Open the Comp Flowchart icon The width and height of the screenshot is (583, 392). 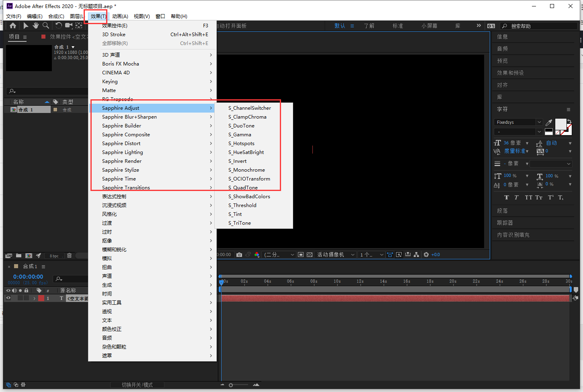[416, 254]
